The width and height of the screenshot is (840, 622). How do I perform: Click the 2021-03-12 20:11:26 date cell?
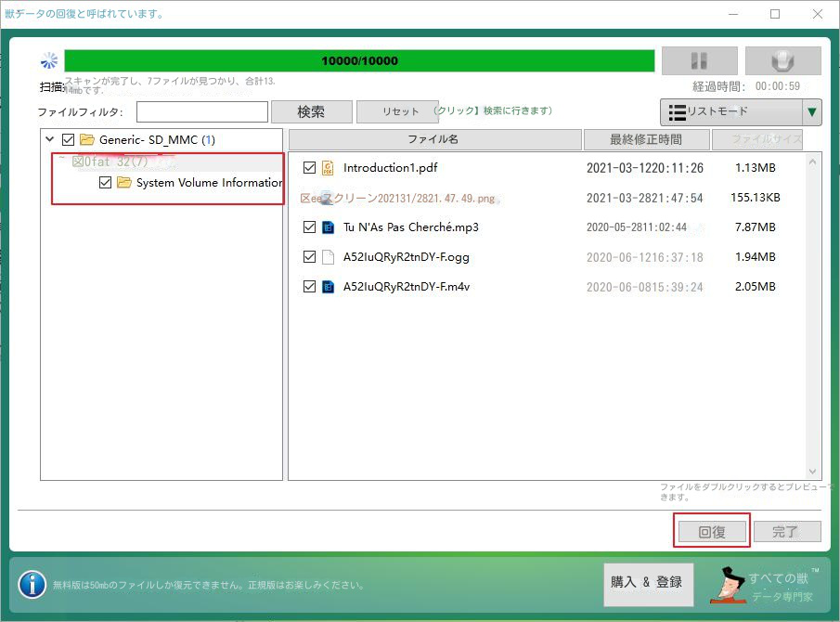tap(645, 168)
